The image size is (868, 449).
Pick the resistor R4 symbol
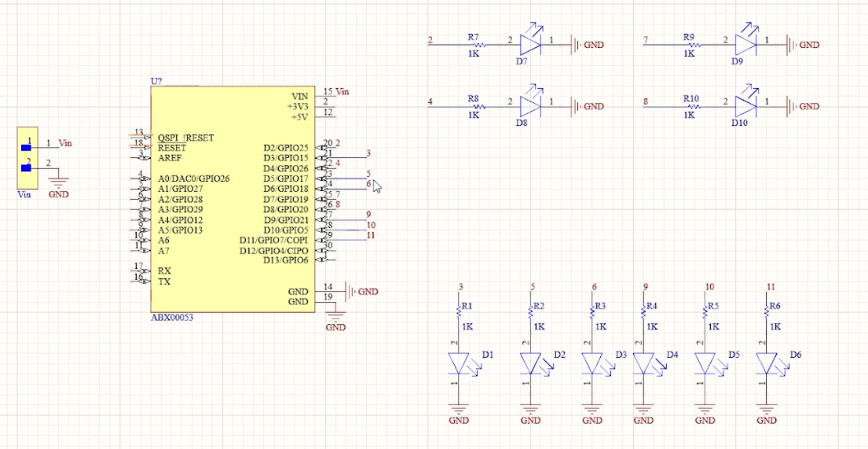coord(643,313)
